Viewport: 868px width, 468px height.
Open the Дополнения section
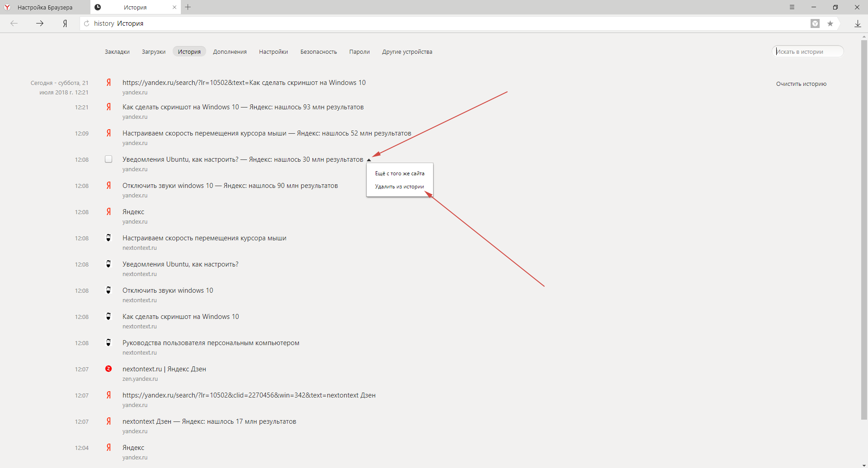(x=230, y=51)
